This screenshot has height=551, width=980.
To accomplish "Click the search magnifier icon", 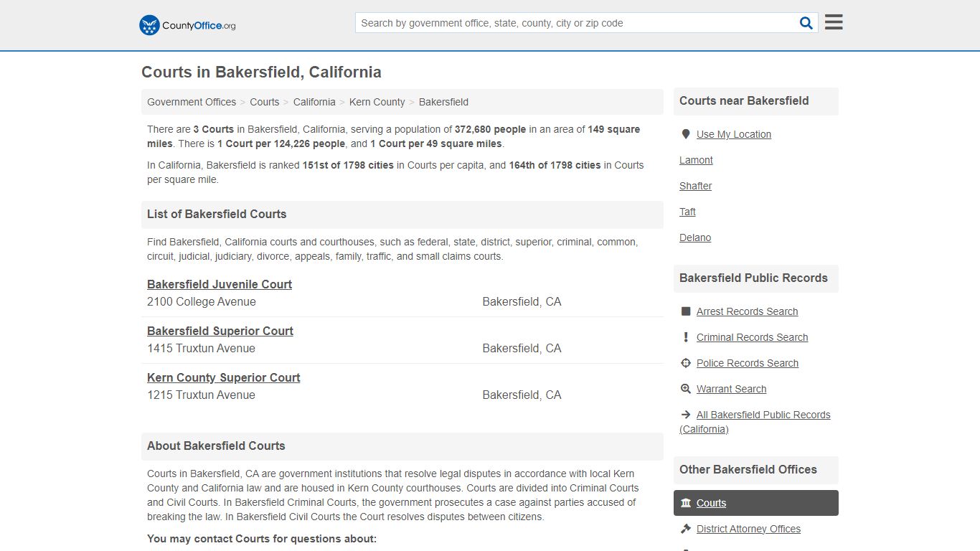I will (x=806, y=23).
